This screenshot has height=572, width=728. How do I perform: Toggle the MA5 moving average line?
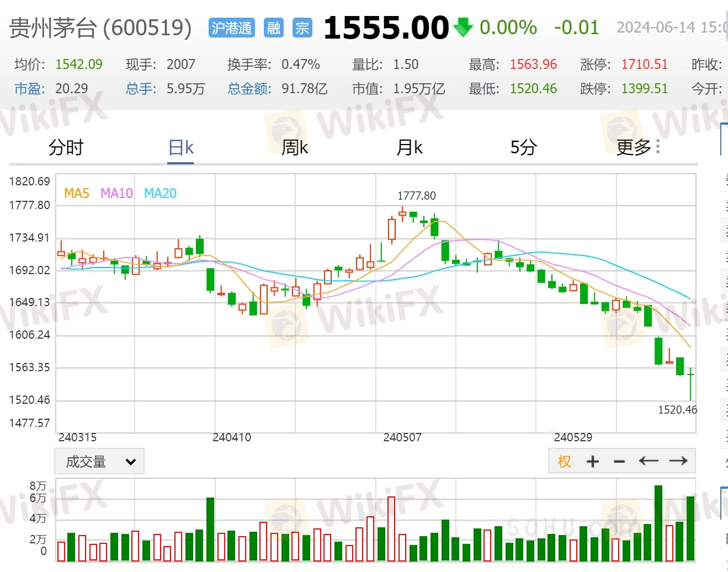click(x=76, y=193)
